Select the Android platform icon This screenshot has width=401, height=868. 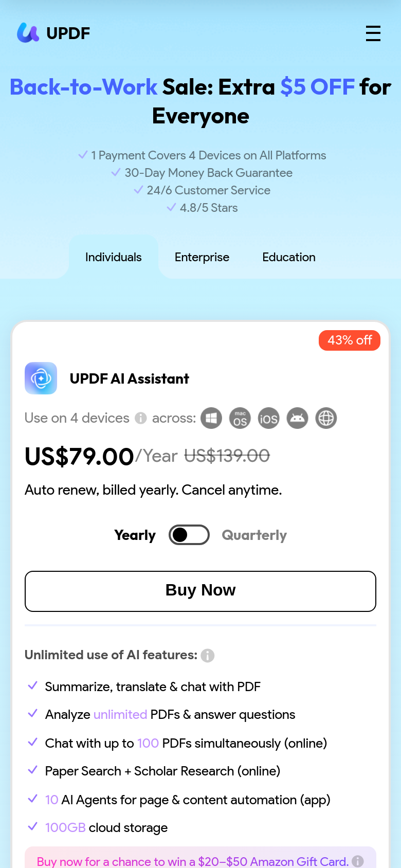pyautogui.click(x=297, y=418)
